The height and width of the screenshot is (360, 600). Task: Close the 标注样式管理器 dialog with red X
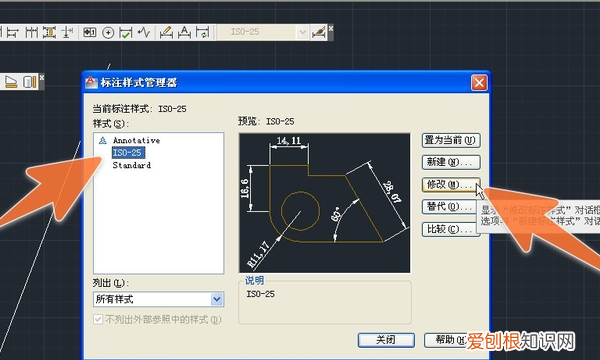[x=479, y=83]
